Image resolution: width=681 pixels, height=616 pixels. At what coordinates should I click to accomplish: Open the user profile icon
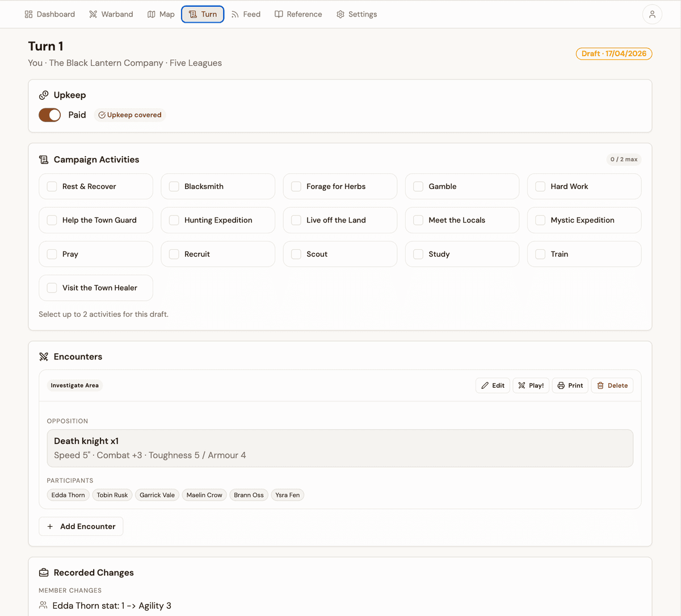click(652, 14)
